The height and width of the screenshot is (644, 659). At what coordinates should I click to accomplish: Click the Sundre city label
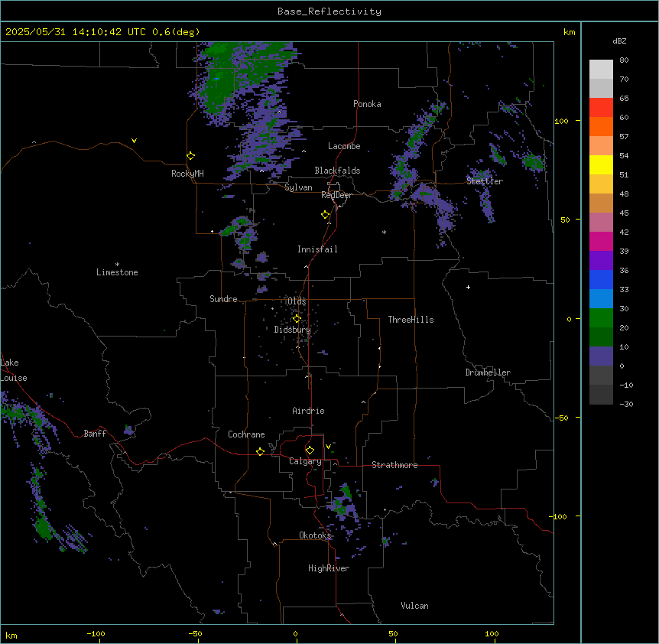[x=223, y=299]
